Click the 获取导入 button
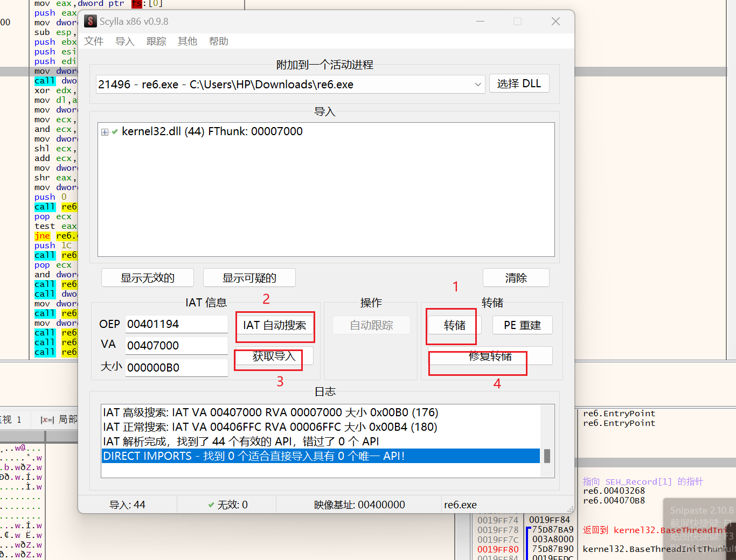The image size is (736, 560). (x=274, y=356)
